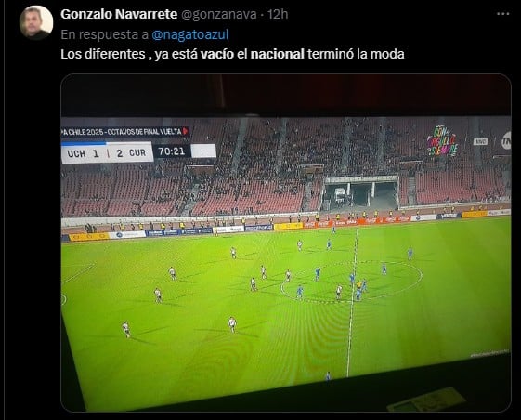
Task: Click the display name Gonzalo Navarrete
Action: point(119,14)
